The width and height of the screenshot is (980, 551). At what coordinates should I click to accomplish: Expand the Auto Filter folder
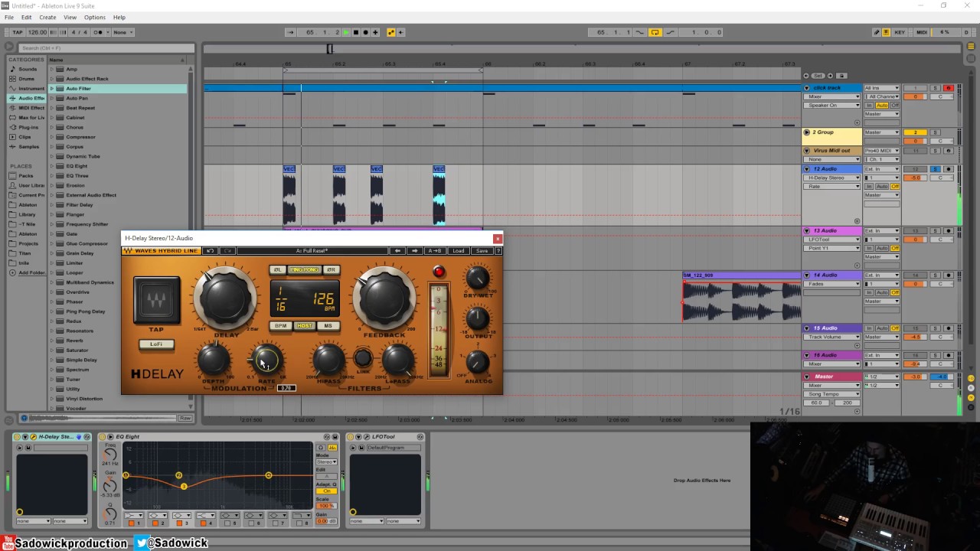pos(53,89)
